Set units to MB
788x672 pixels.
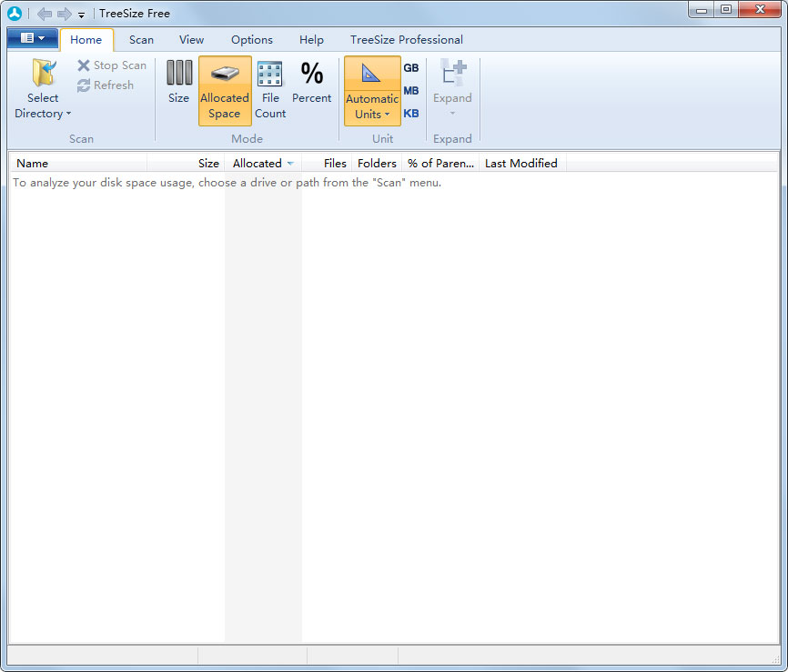[411, 91]
